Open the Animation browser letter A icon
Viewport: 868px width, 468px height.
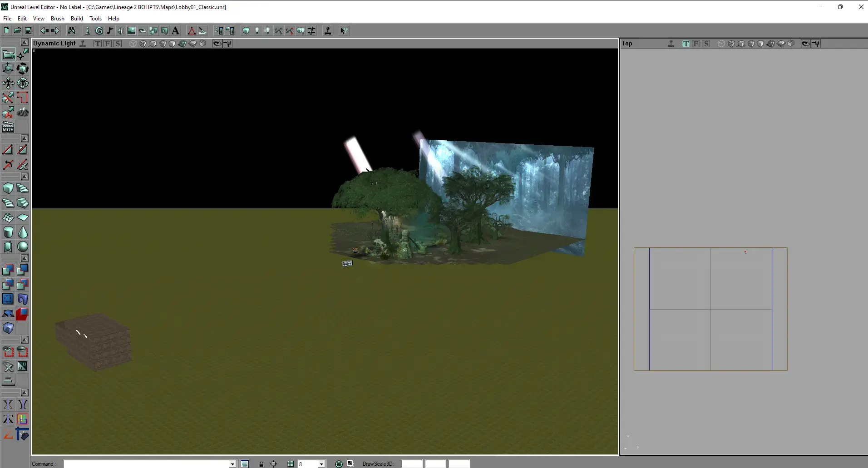(x=175, y=30)
